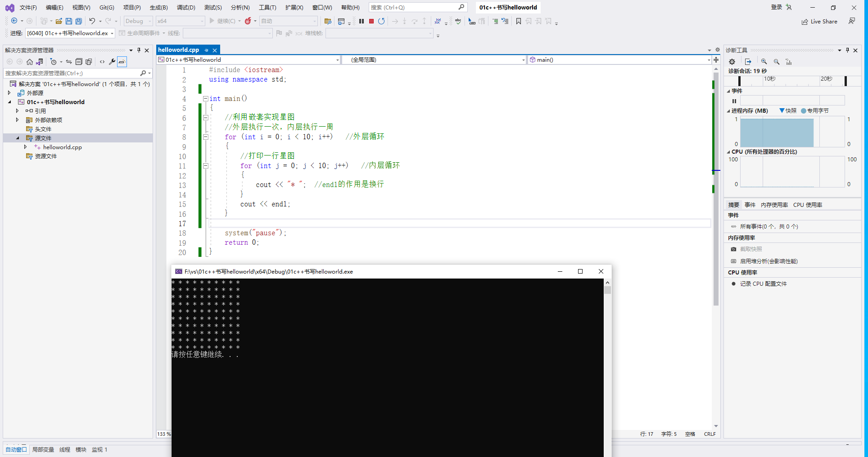868x457 pixels.
Task: Open a file with the folder icon
Action: (59, 21)
